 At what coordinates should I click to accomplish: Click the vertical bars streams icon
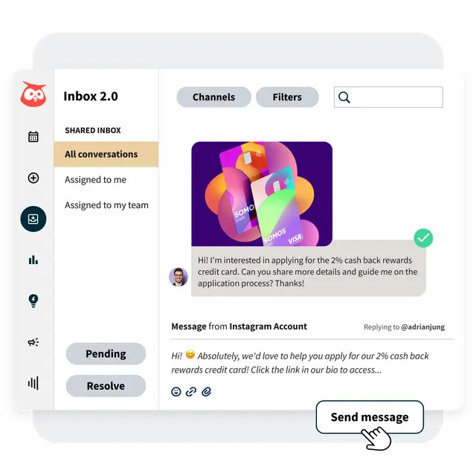33,383
